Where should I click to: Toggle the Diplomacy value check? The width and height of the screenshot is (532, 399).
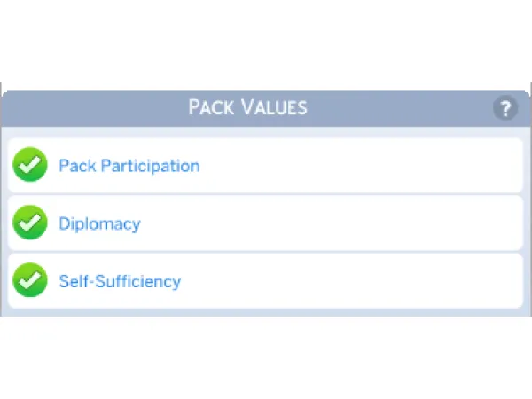click(x=30, y=223)
